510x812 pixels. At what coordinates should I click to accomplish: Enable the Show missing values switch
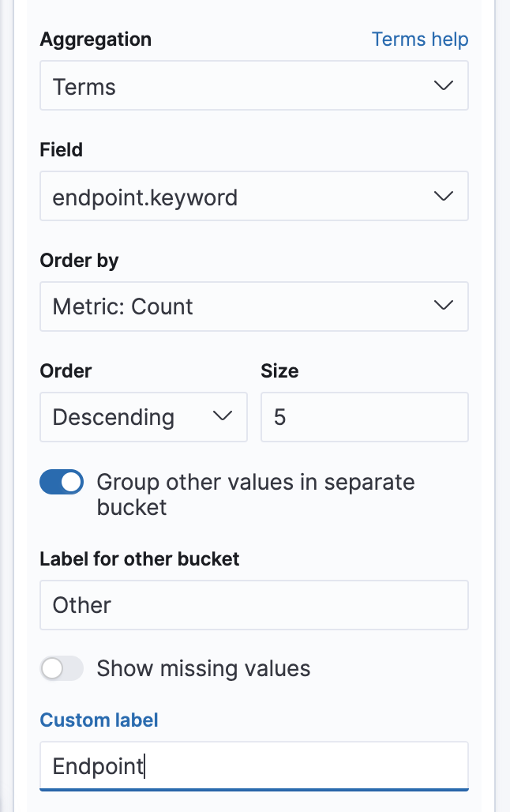(62, 669)
